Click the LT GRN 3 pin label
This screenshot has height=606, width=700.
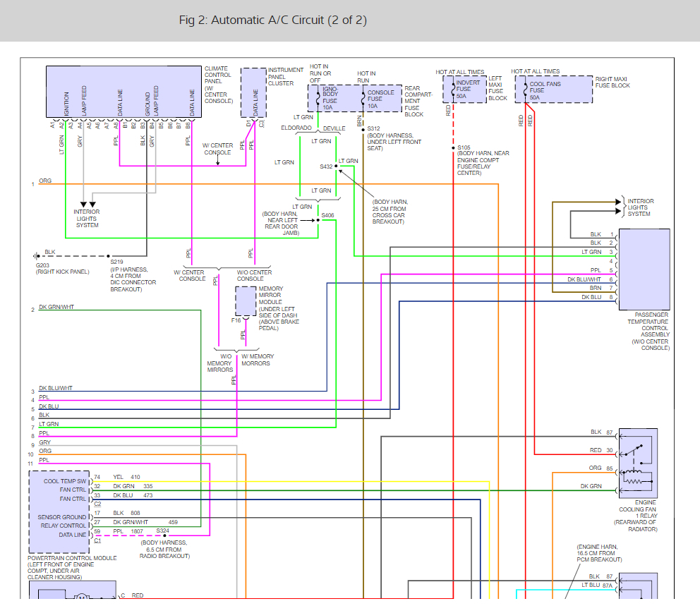pyautogui.click(x=597, y=252)
